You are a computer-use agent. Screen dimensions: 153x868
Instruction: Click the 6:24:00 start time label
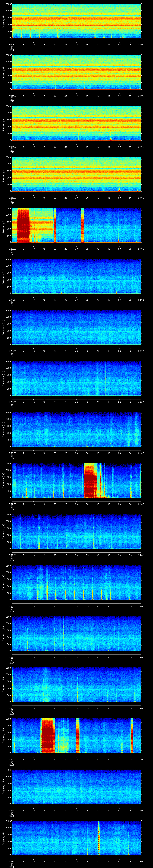(12, 147)
